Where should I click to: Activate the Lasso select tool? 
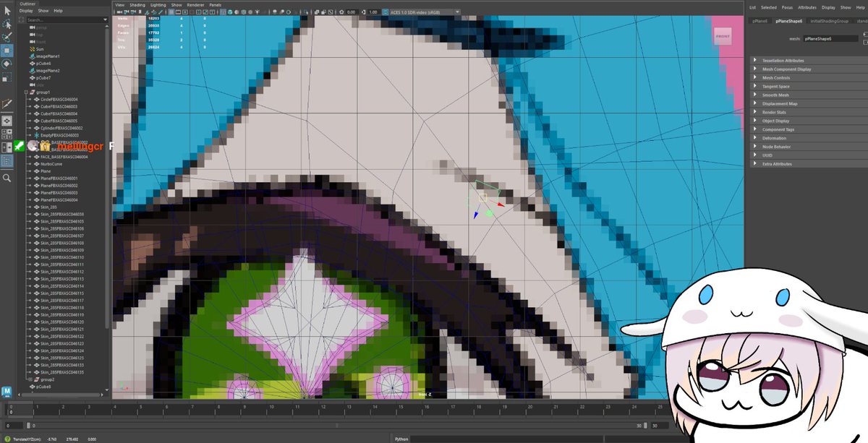click(7, 24)
